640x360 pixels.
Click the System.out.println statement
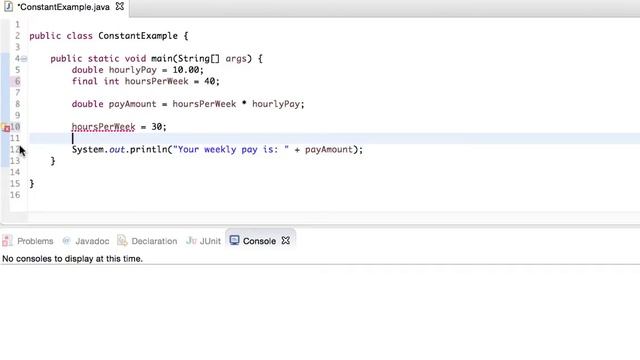pyautogui.click(x=217, y=150)
